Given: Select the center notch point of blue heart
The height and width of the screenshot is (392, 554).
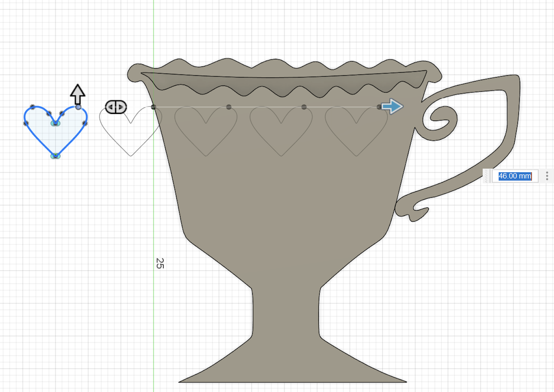Looking at the screenshot, I should pyautogui.click(x=55, y=123).
